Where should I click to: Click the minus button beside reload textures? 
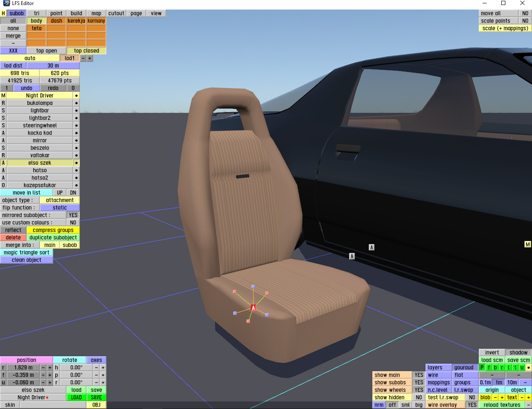click(x=529, y=405)
